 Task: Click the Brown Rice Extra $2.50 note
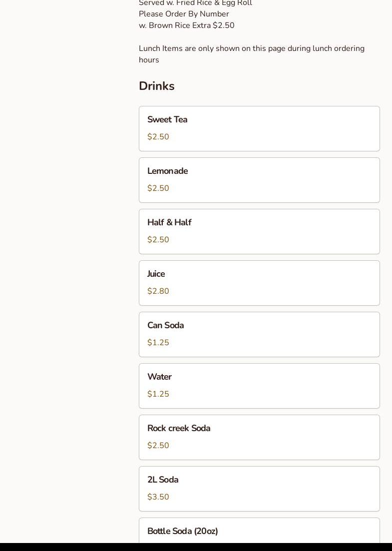[x=186, y=25]
